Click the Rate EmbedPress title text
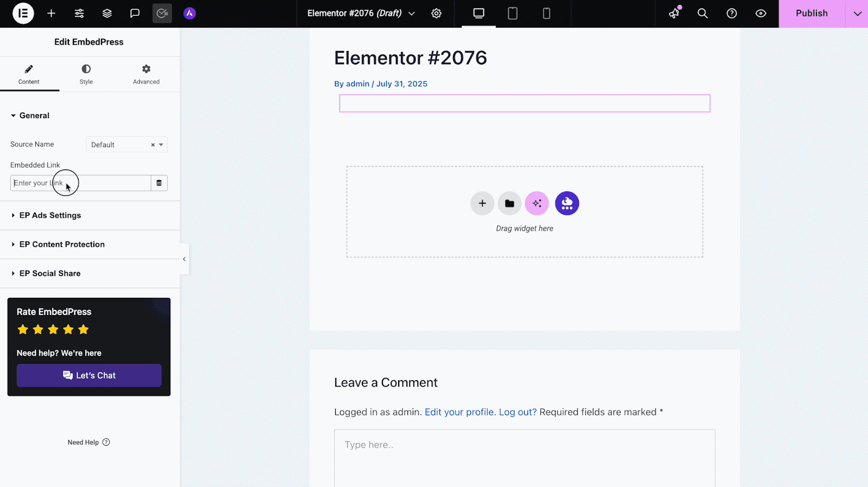 coord(54,312)
